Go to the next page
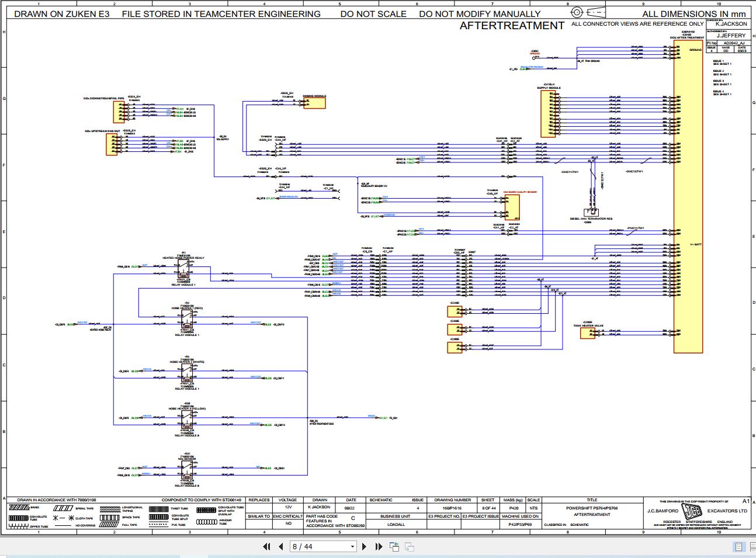The width and height of the screenshot is (756, 558). (365, 547)
